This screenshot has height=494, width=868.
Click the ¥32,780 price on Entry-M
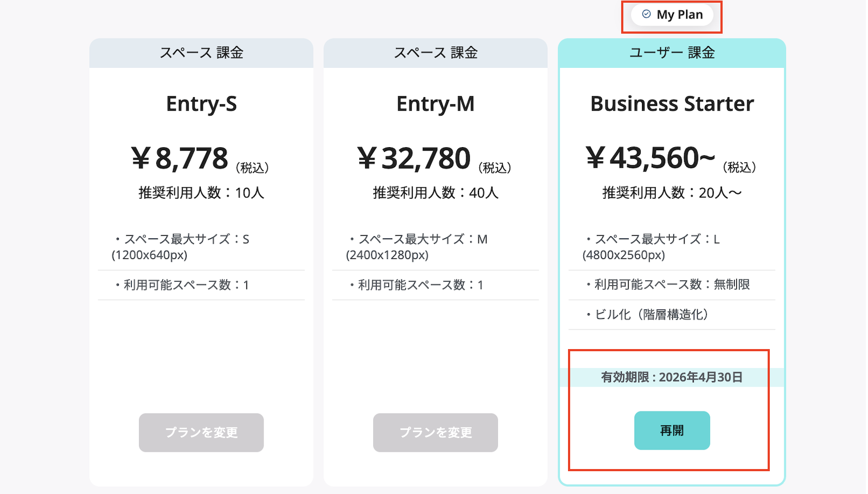[x=415, y=158]
